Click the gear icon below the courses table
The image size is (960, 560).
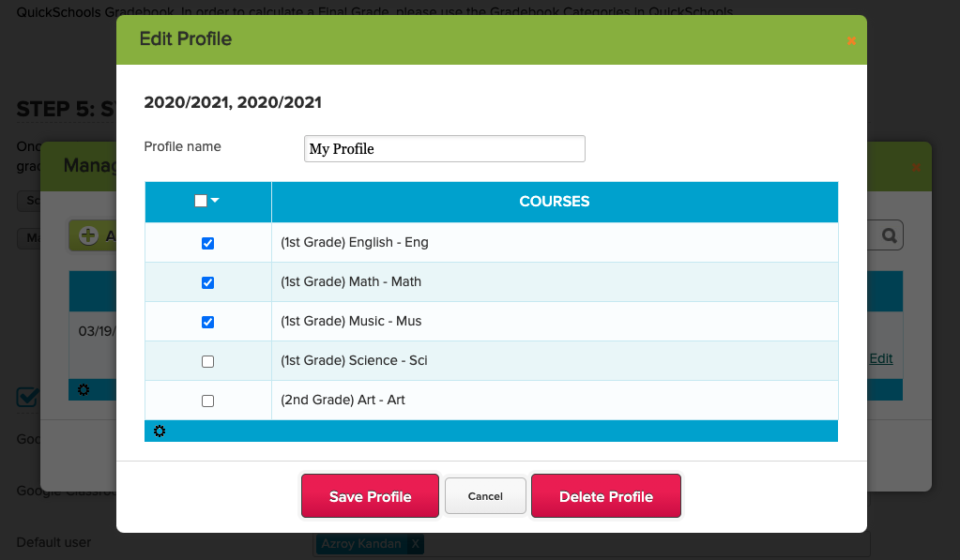tap(160, 431)
